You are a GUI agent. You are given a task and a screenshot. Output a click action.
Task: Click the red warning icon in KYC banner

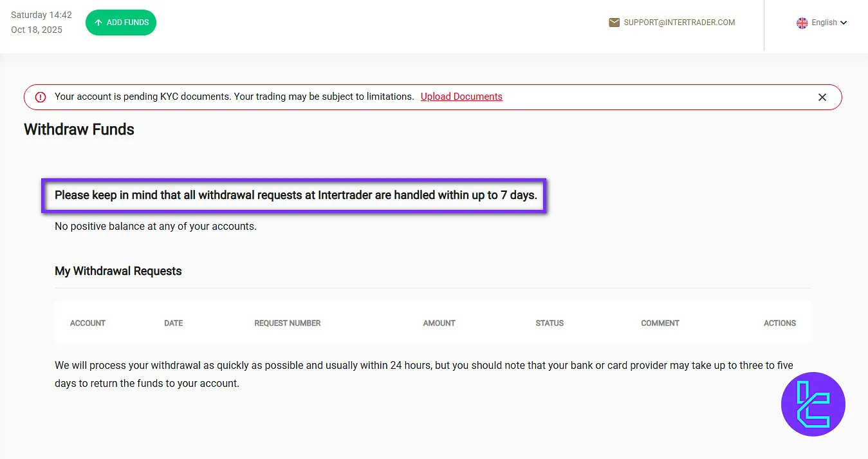pos(41,97)
